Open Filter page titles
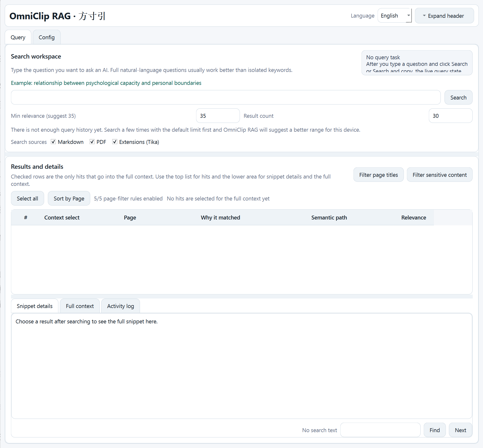 [378, 175]
